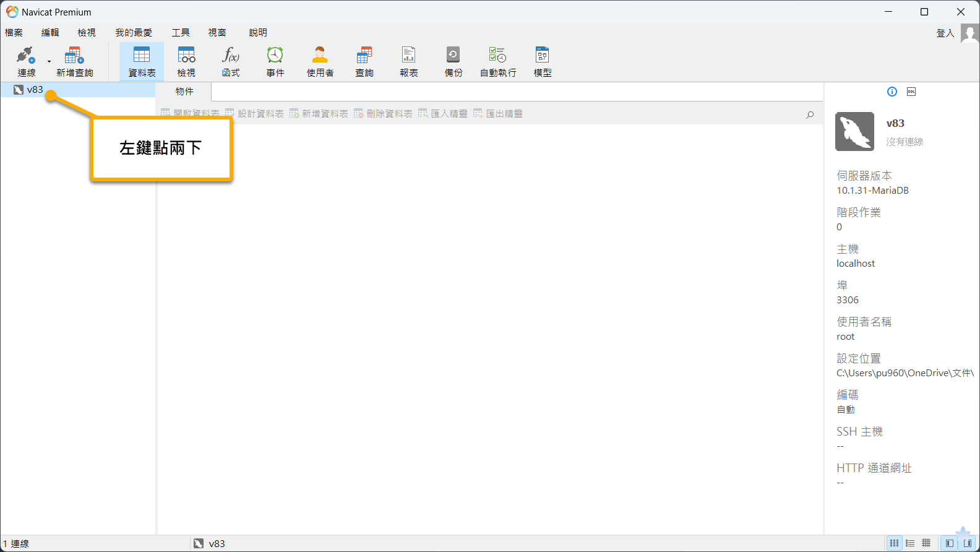Switch to list view in status bar

[x=910, y=543]
